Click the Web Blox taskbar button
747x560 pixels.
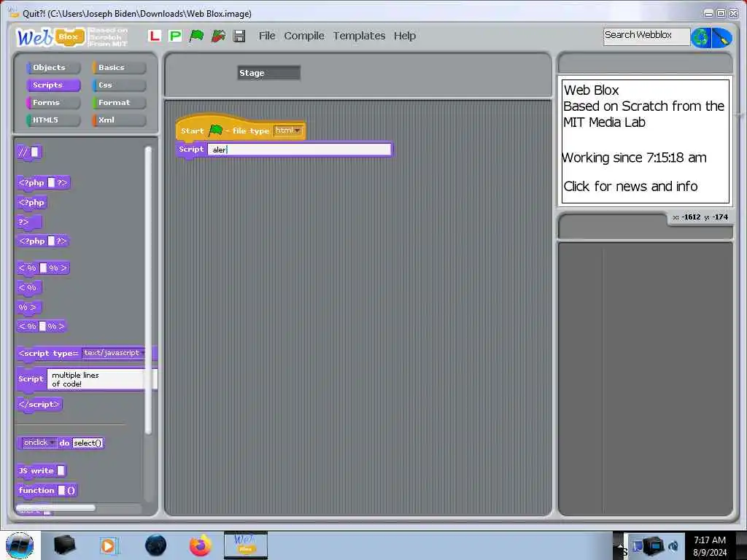click(245, 545)
